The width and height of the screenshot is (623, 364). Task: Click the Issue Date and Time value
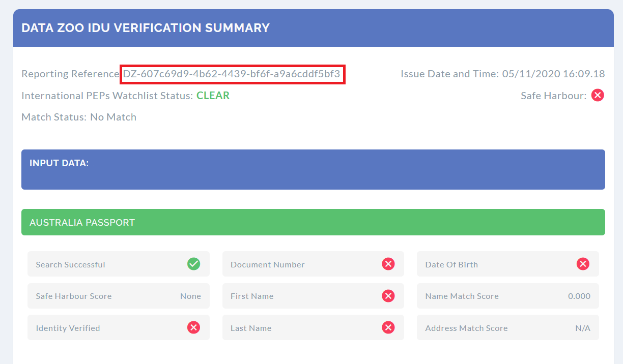point(553,74)
